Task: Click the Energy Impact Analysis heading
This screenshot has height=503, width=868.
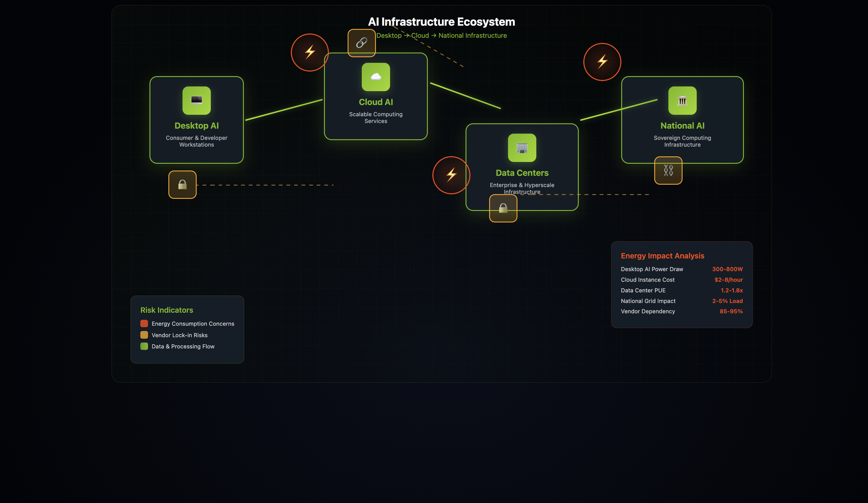Action: pyautogui.click(x=662, y=256)
